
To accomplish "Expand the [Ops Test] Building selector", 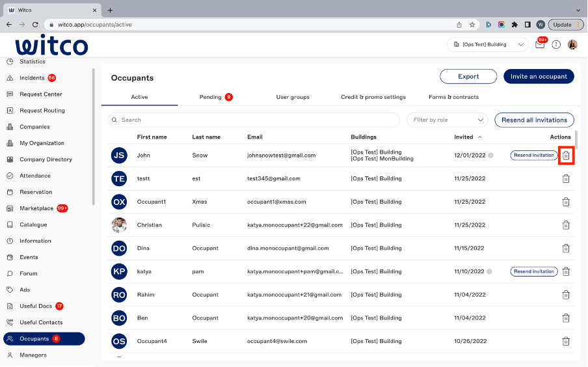I will click(487, 45).
